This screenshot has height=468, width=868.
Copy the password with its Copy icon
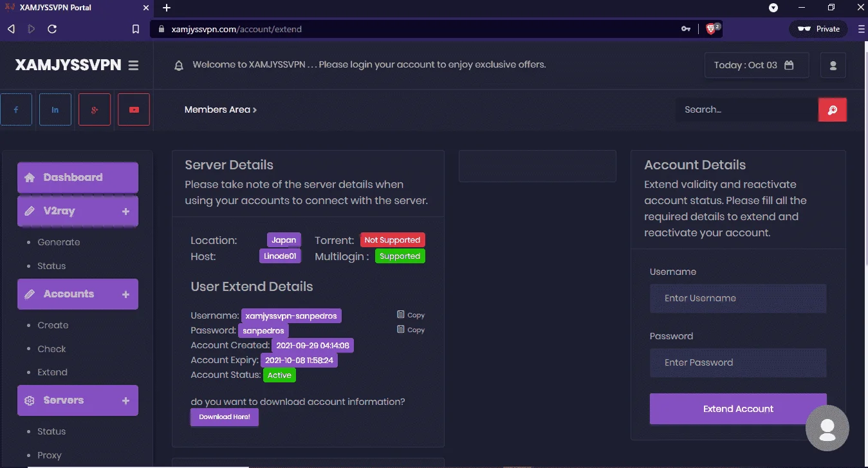(x=411, y=330)
